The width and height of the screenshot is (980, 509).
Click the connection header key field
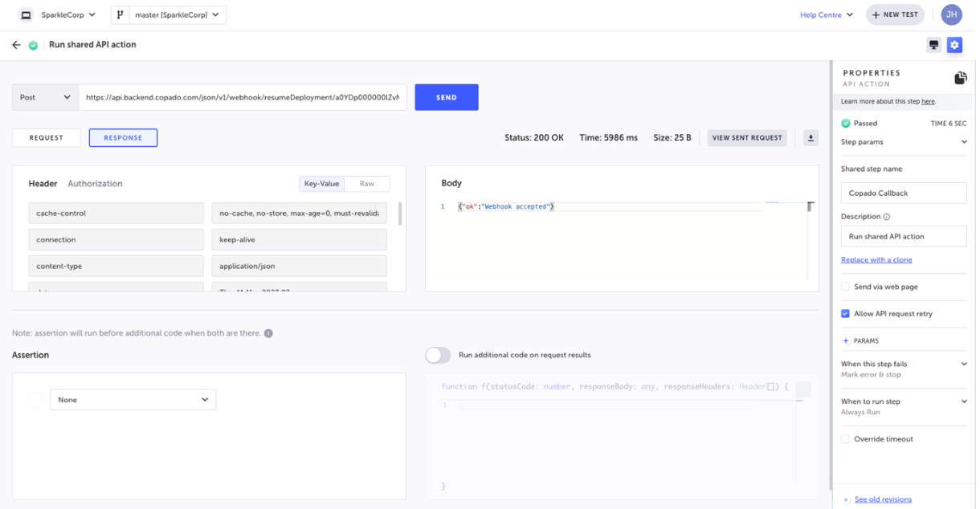(116, 240)
